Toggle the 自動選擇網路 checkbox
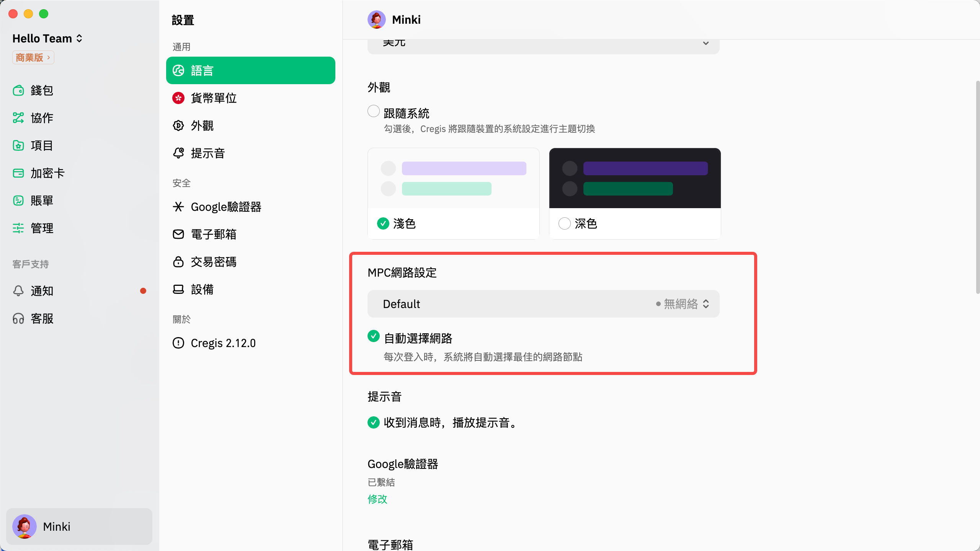This screenshot has height=551, width=980. point(373,336)
